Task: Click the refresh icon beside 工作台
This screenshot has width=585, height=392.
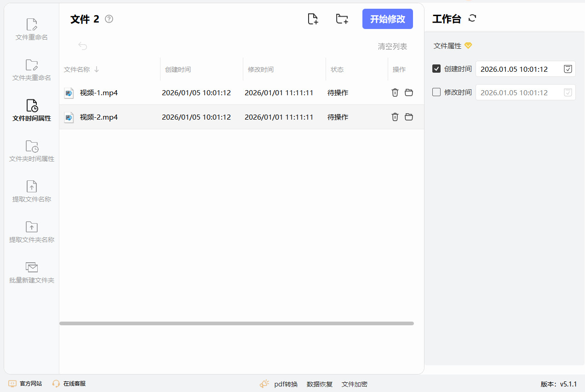Action: point(472,18)
